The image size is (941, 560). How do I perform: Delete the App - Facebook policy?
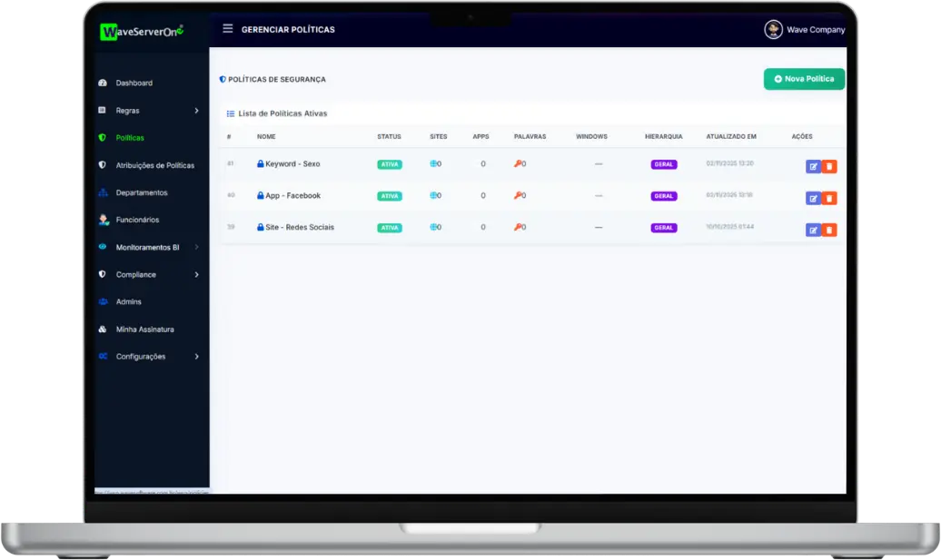coord(829,199)
